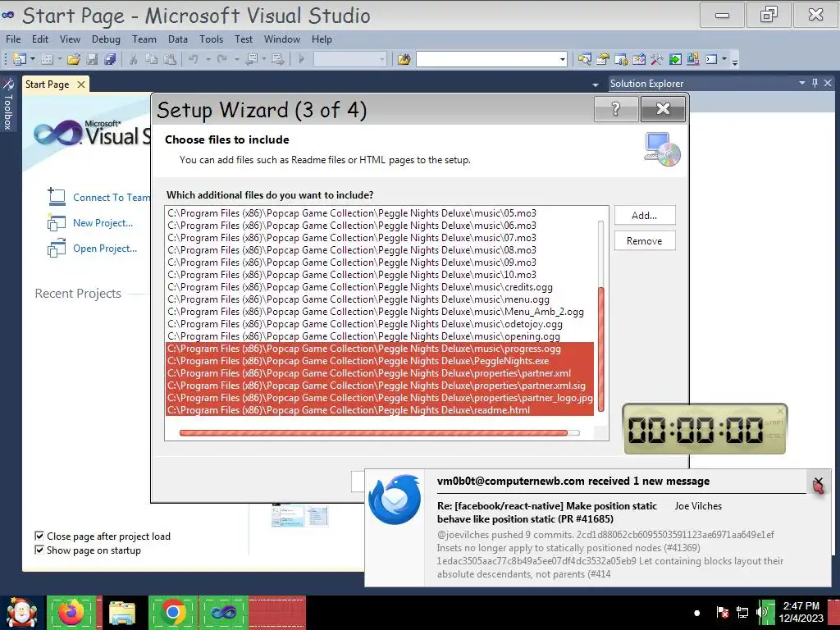Open File Explorer from the taskbar
Viewport: 840px width, 630px height.
coord(122,612)
